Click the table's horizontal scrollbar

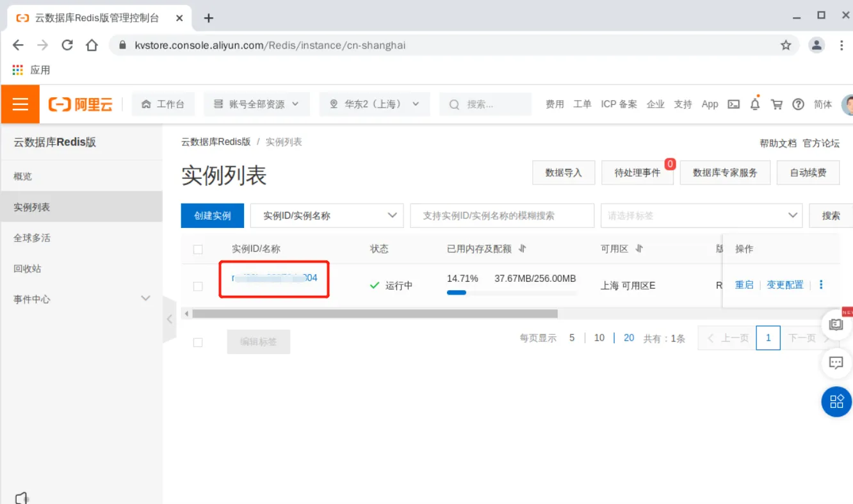pos(375,314)
